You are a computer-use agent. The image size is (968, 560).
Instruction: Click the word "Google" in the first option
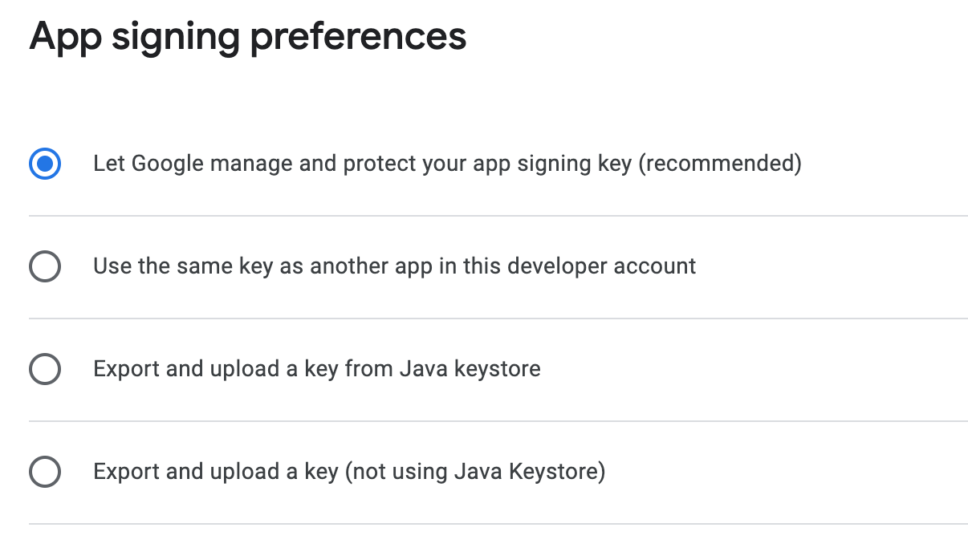pyautogui.click(x=165, y=164)
